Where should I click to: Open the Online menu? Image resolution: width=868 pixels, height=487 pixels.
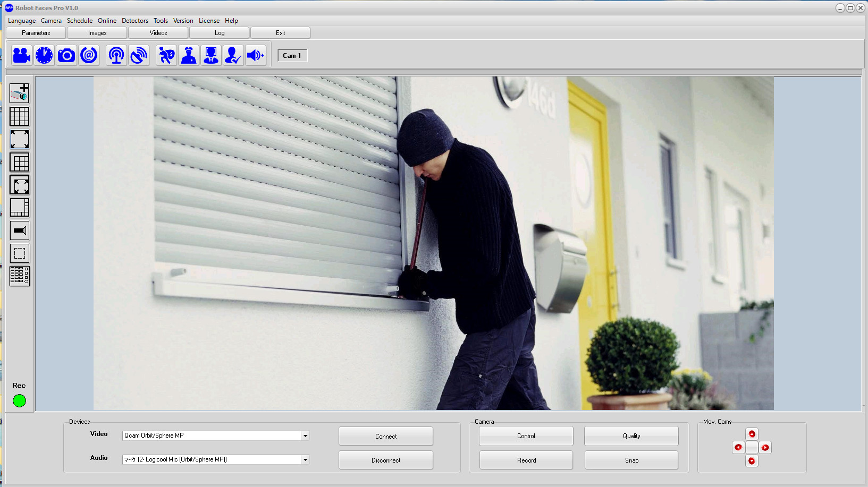107,21
